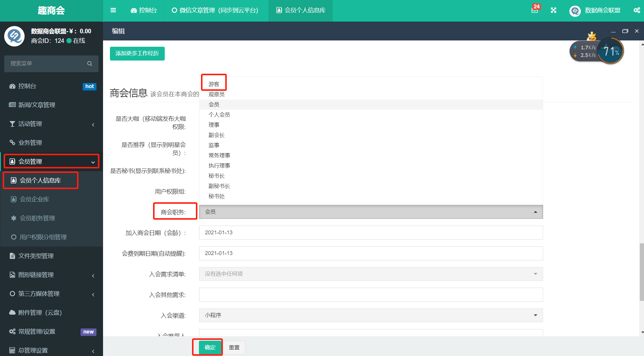The width and height of the screenshot is (644, 356).
Task: Choose 秘书长 option in dropdown list
Action: (x=217, y=176)
